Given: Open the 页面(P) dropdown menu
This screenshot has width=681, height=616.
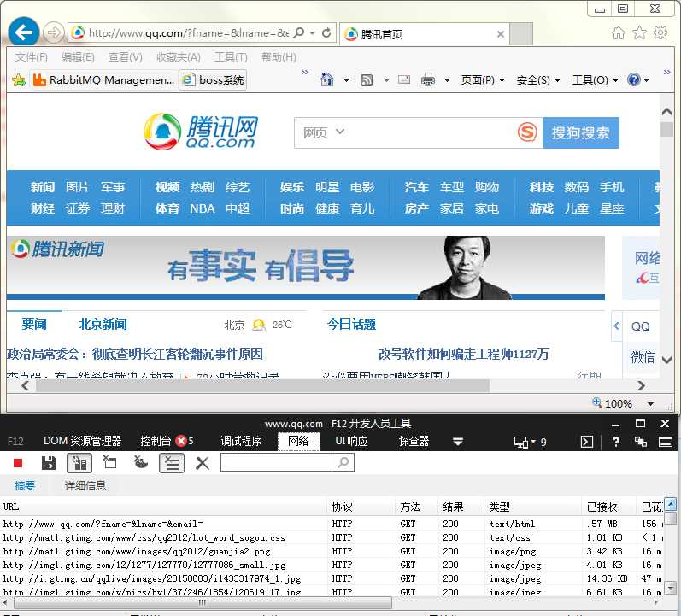Looking at the screenshot, I should (x=483, y=80).
